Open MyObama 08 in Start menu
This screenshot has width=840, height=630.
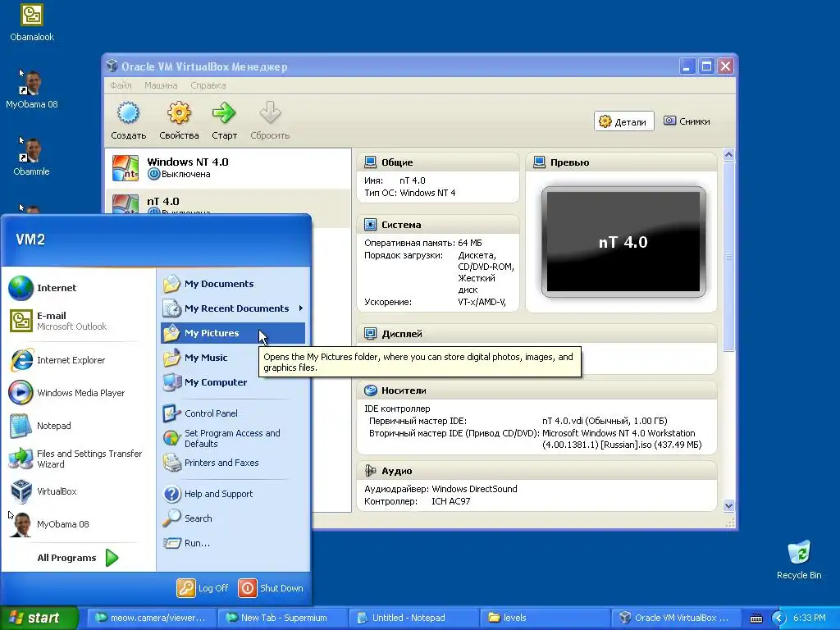(79, 524)
